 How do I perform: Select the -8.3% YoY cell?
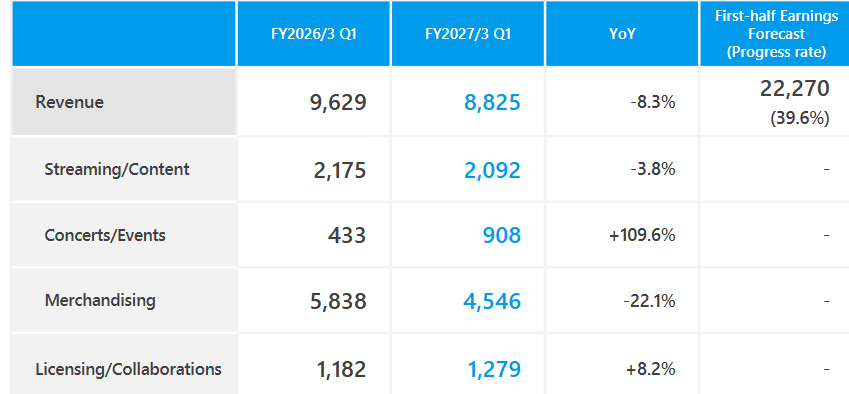click(x=653, y=102)
